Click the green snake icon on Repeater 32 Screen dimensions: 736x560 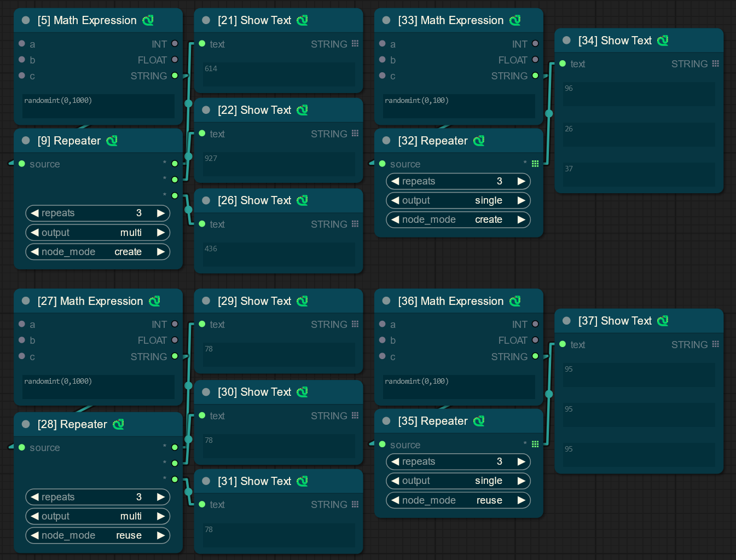pyautogui.click(x=479, y=141)
